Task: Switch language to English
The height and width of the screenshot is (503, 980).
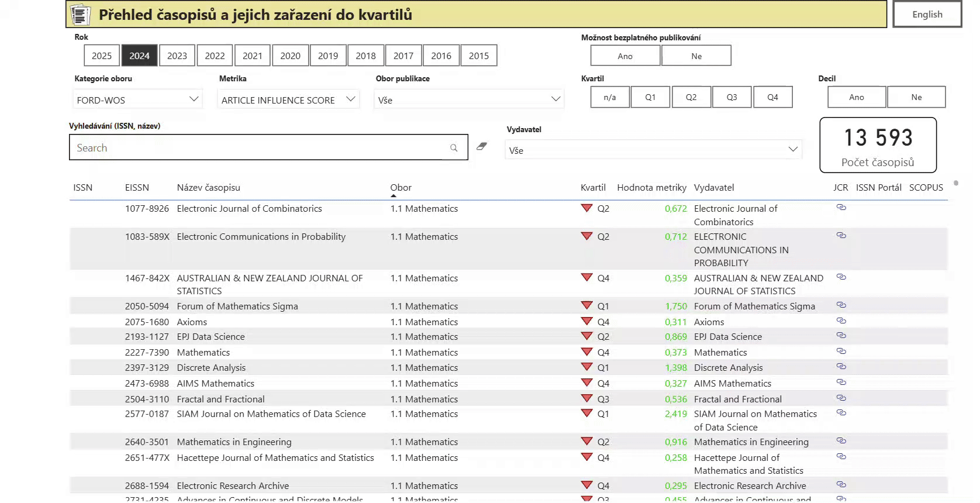Action: pos(927,14)
